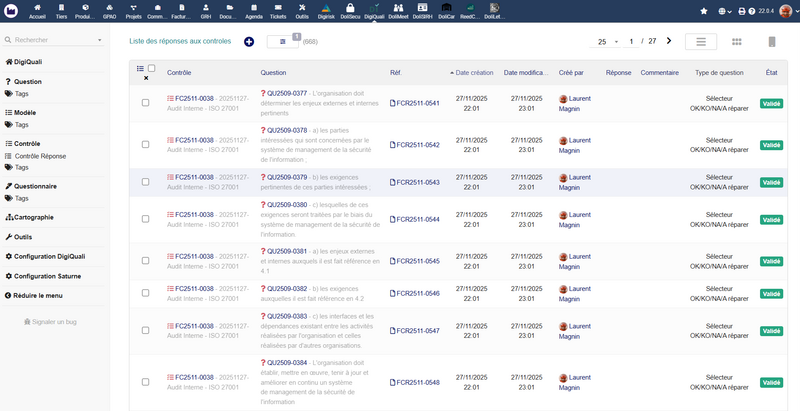Click Signaler un bug link
The image size is (800, 411).
[x=51, y=322]
